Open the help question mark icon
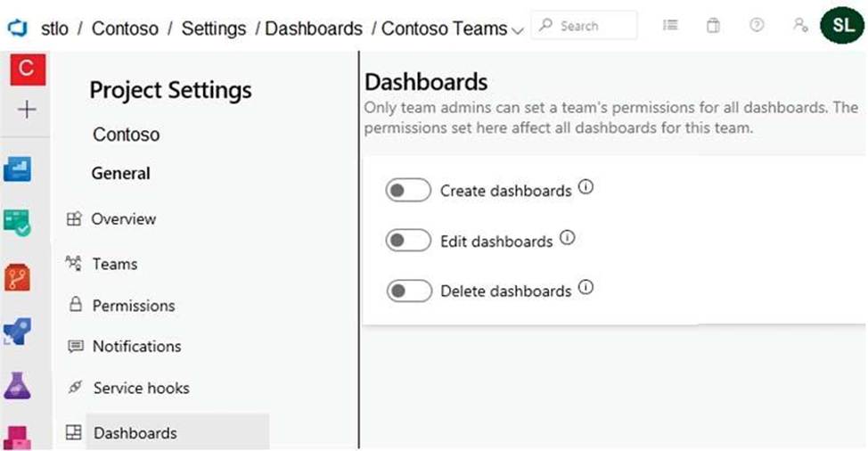 click(x=757, y=26)
